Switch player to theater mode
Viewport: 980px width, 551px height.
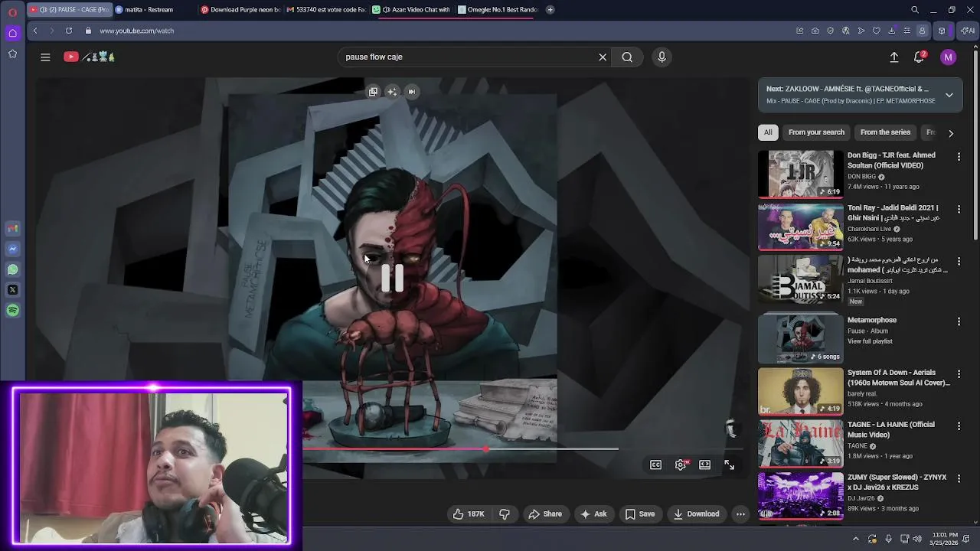click(705, 465)
